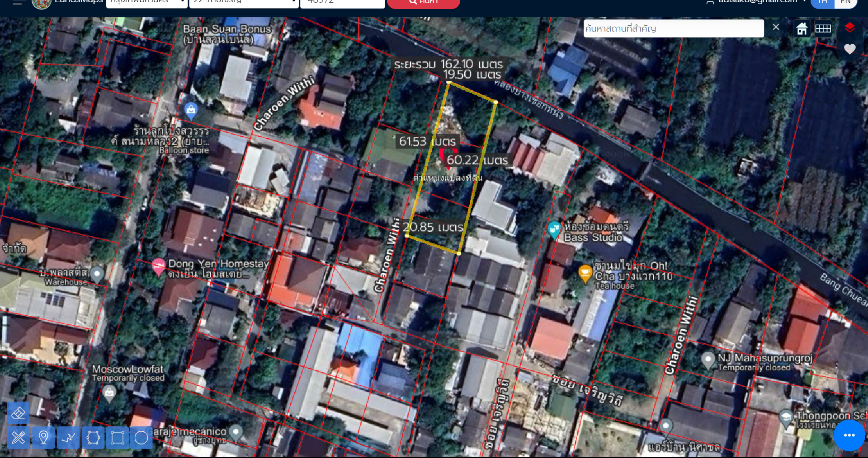This screenshot has width=868, height=458.
Task: Select the rectangle drawing tool
Action: click(118, 437)
